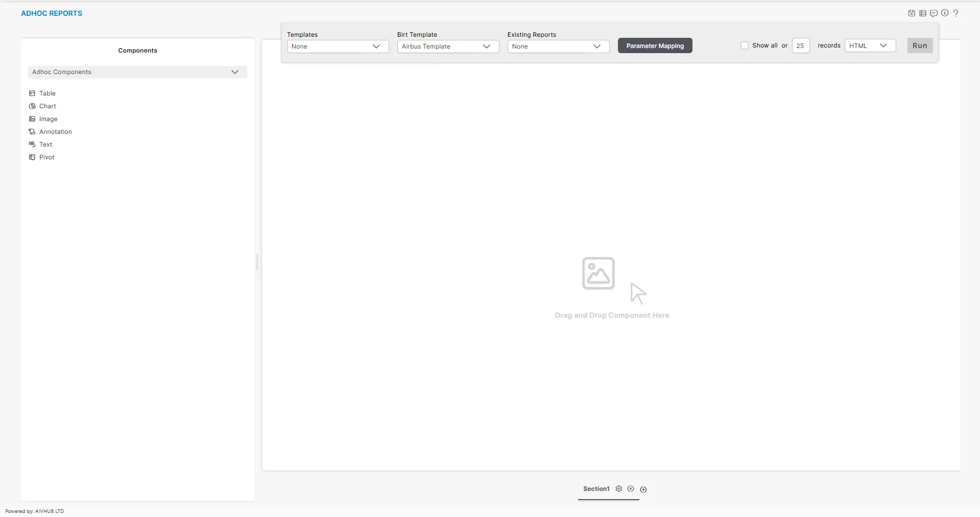The width and height of the screenshot is (980, 517).
Task: Enable the Show all checkbox
Action: 745,45
